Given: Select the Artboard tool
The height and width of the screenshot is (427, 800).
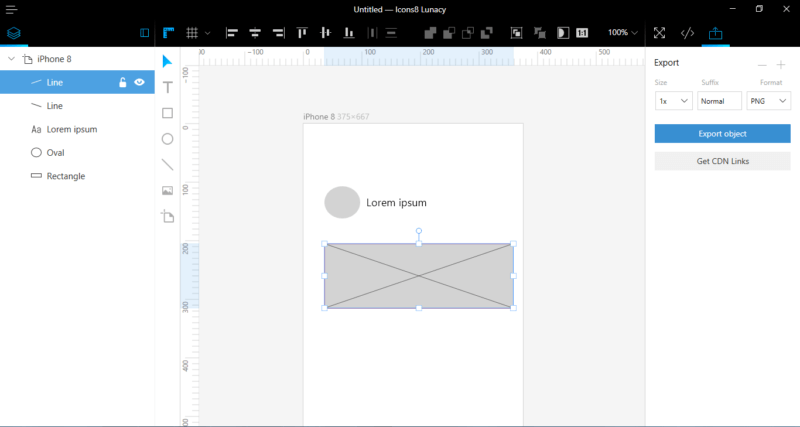Looking at the screenshot, I should click(x=167, y=216).
